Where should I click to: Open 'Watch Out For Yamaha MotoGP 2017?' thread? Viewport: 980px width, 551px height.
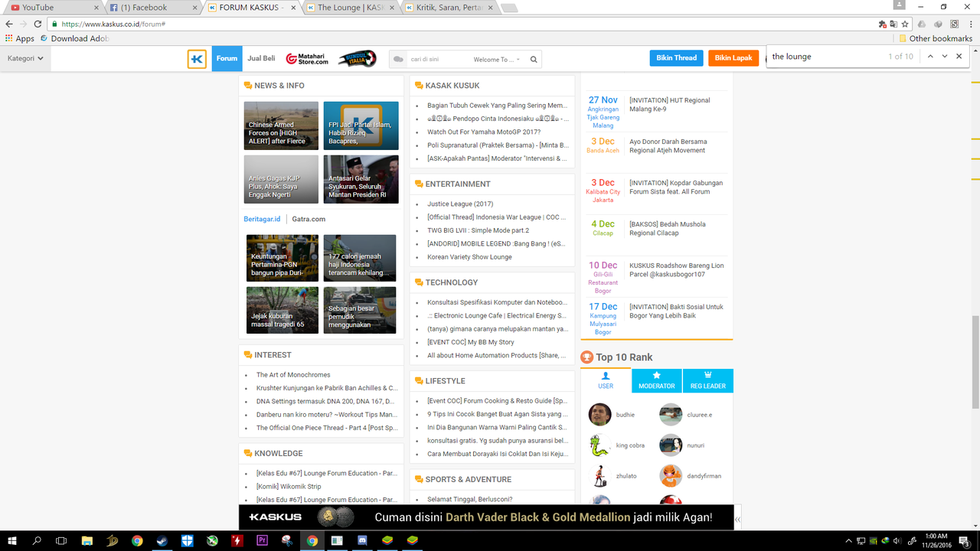coord(484,132)
